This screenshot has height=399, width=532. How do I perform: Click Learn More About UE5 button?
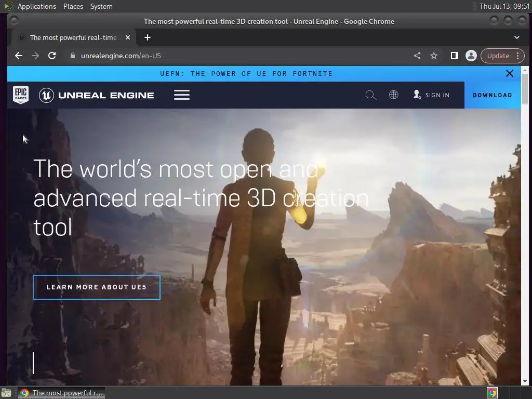tap(97, 287)
